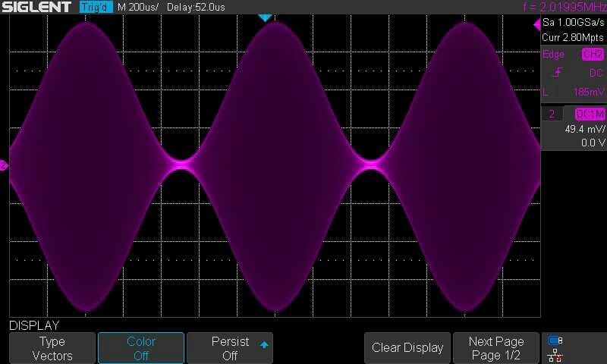Click the DISPLAY menu title

(x=34, y=325)
